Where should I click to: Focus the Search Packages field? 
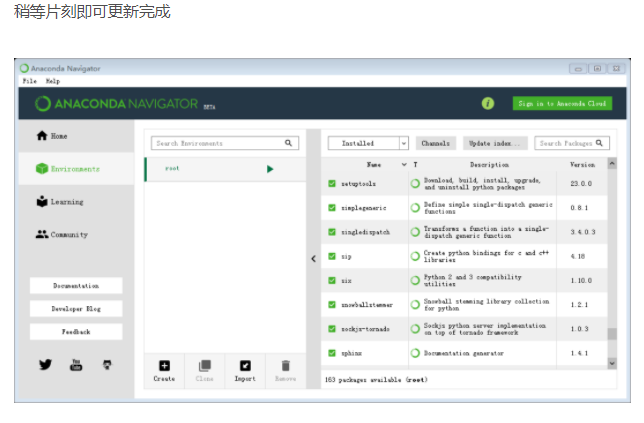[572, 143]
